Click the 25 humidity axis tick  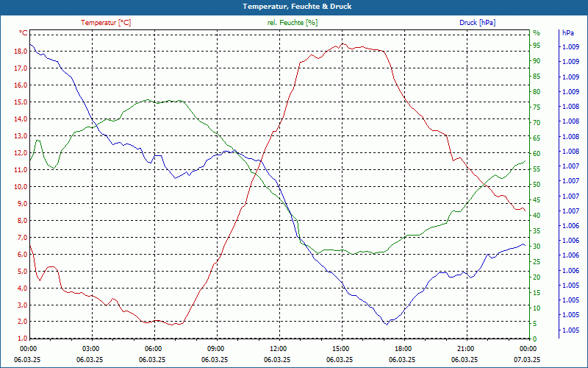coord(537,261)
